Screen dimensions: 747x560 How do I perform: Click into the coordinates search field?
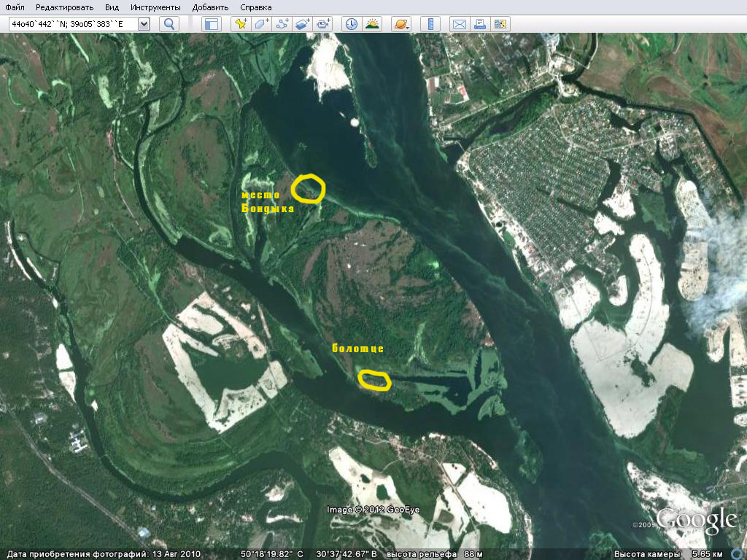point(71,24)
